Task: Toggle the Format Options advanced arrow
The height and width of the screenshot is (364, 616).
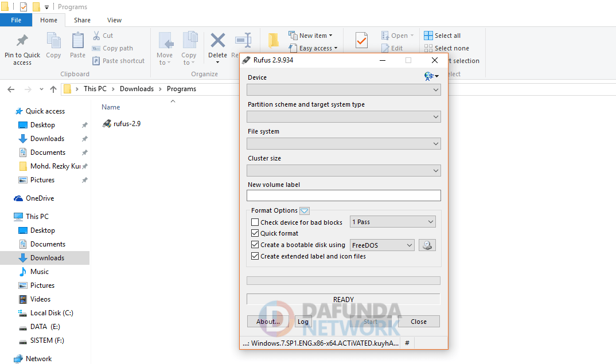Action: point(305,211)
